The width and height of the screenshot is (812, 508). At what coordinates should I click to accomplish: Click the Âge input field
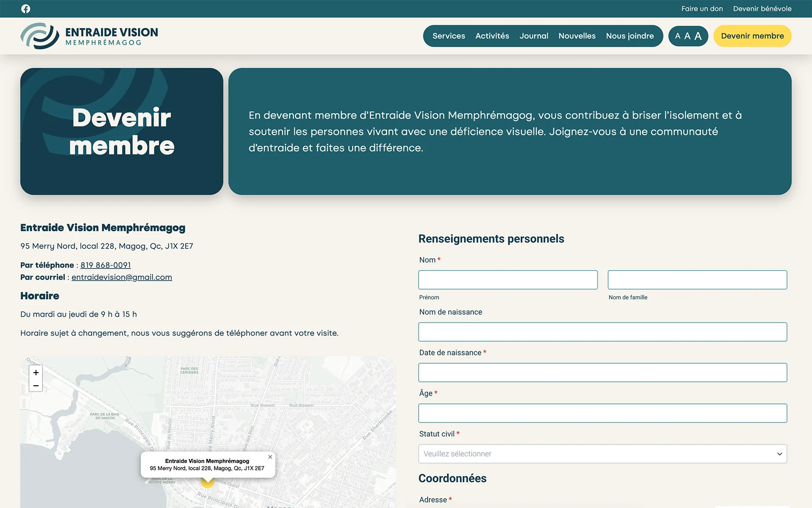(603, 413)
